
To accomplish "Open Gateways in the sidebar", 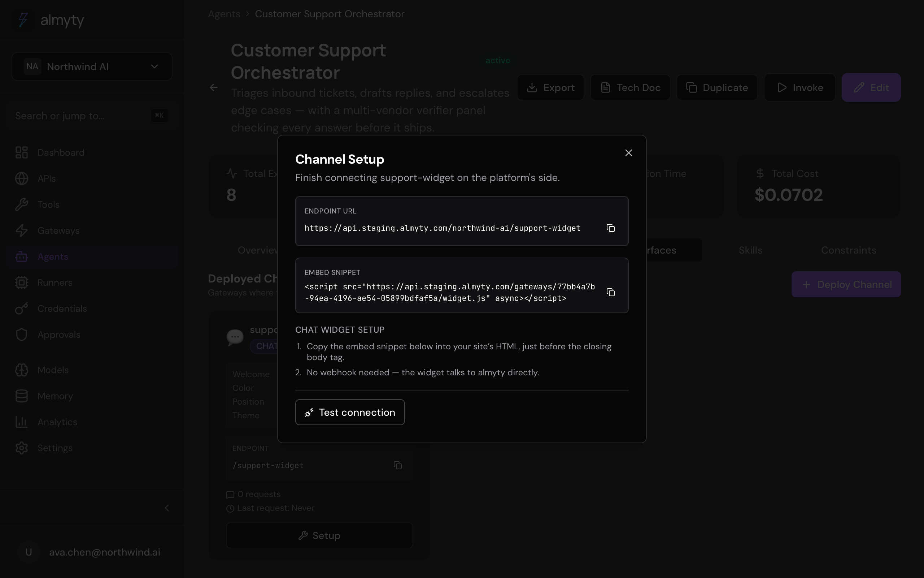I will 92,230.
